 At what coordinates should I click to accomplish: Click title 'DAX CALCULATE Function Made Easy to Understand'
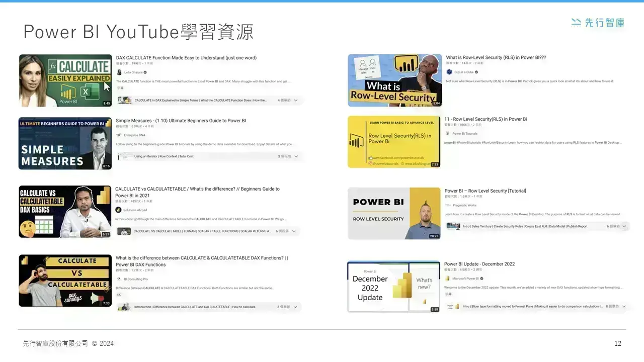pyautogui.click(x=186, y=58)
